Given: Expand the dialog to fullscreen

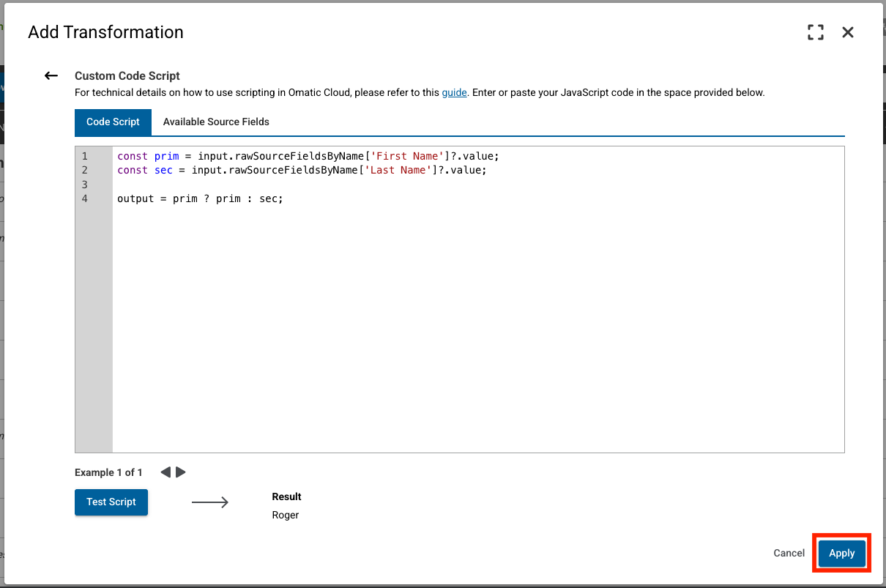Looking at the screenshot, I should click(815, 32).
